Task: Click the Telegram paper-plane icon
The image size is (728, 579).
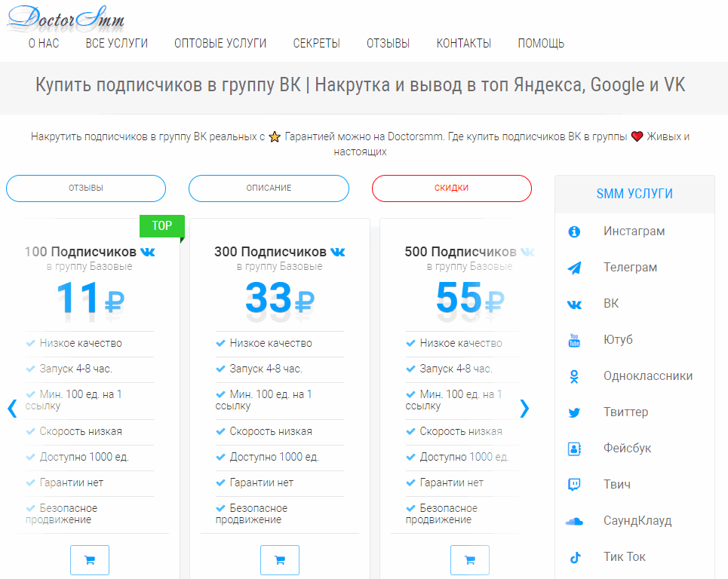Action: tap(574, 268)
